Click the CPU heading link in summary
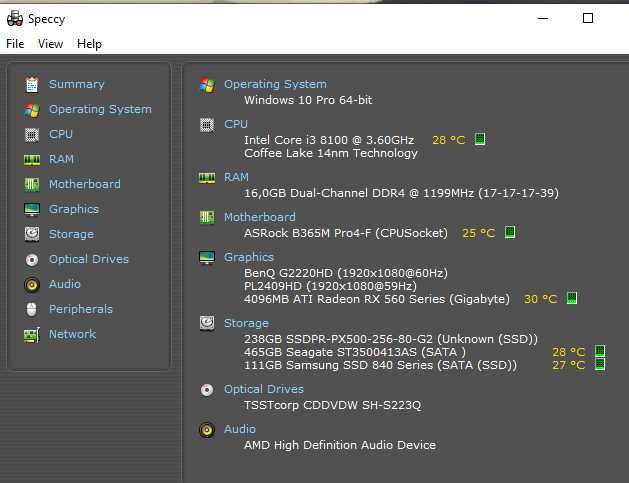The image size is (629, 483). 236,124
